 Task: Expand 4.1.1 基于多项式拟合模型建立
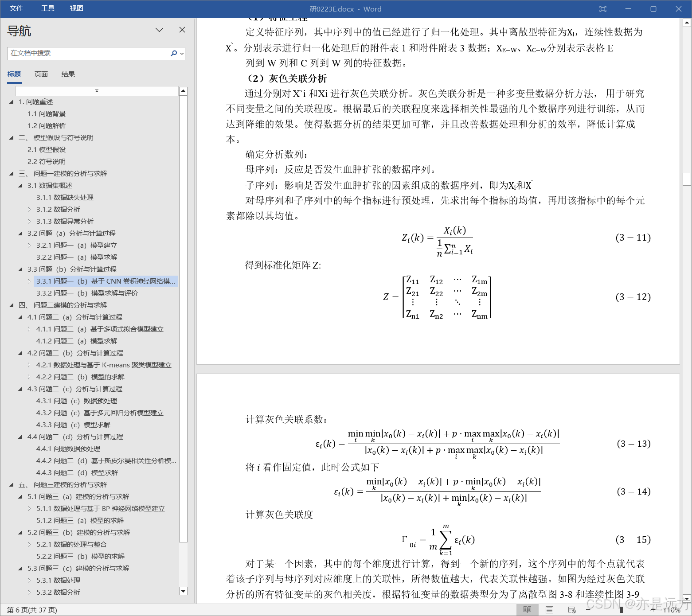[x=29, y=329]
